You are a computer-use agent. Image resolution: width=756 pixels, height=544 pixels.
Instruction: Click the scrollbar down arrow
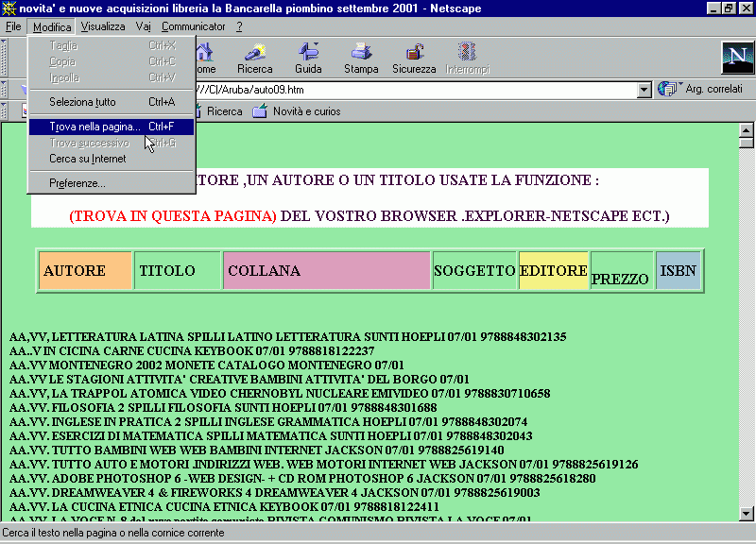[x=746, y=513]
